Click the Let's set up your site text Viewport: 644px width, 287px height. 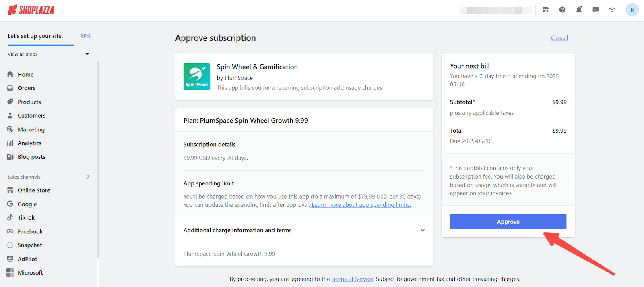coord(35,36)
